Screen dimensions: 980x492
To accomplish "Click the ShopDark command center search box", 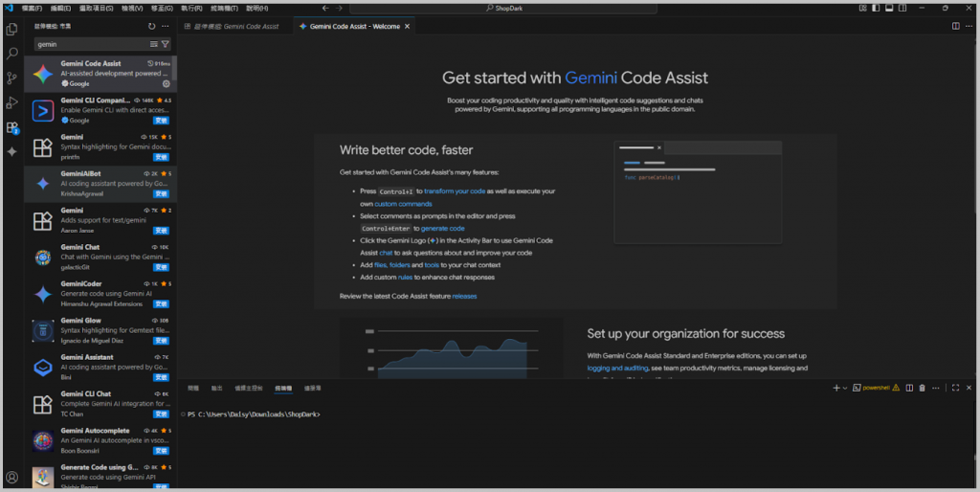I will pyautogui.click(x=503, y=8).
